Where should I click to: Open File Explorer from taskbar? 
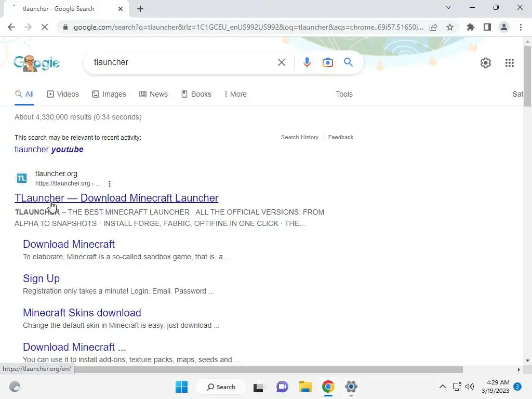click(x=305, y=387)
